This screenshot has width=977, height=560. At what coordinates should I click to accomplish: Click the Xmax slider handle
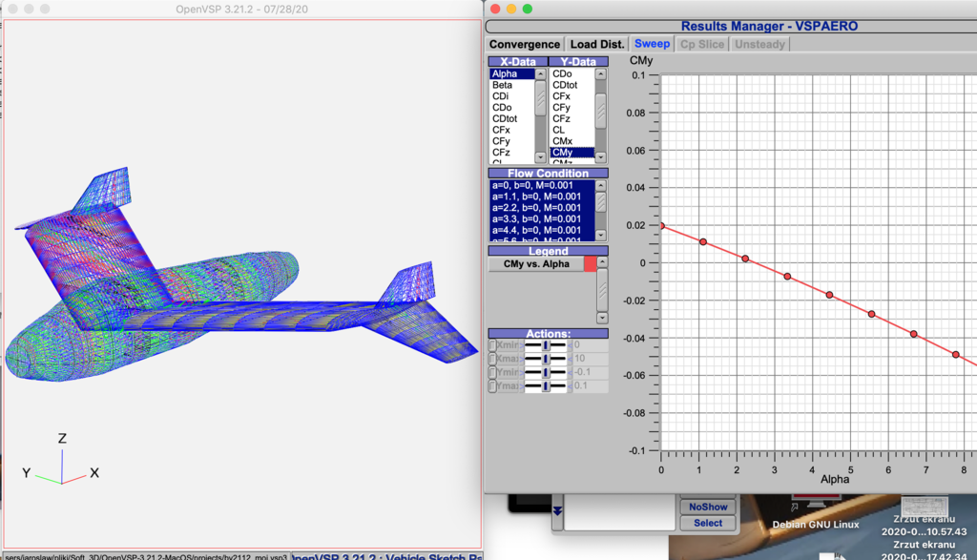pos(546,359)
